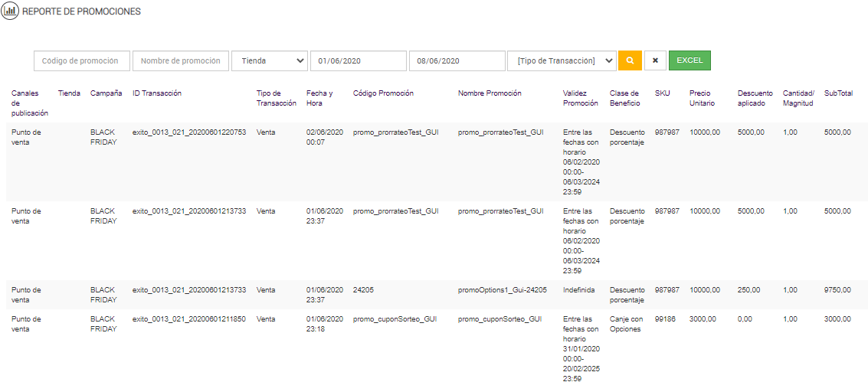Click the promo_cuponSorteo_GUI promotion code cell
868x382 pixels.
click(395, 319)
